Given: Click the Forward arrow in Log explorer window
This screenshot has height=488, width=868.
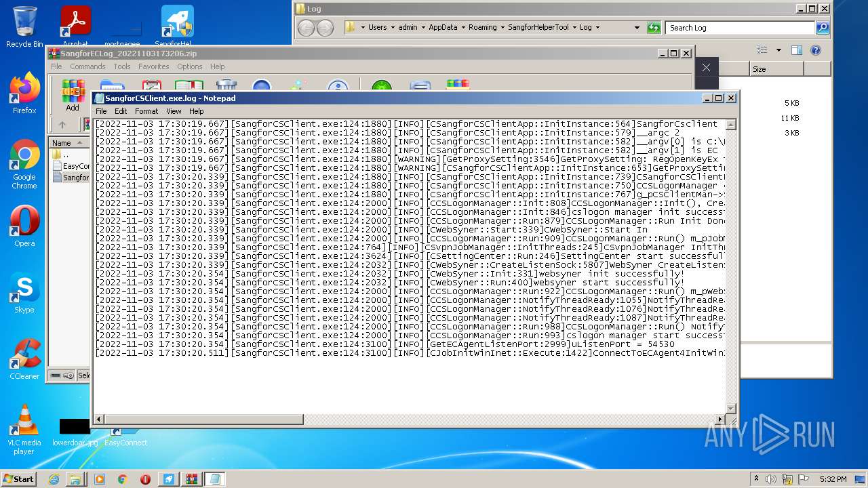Looking at the screenshot, I should [325, 28].
